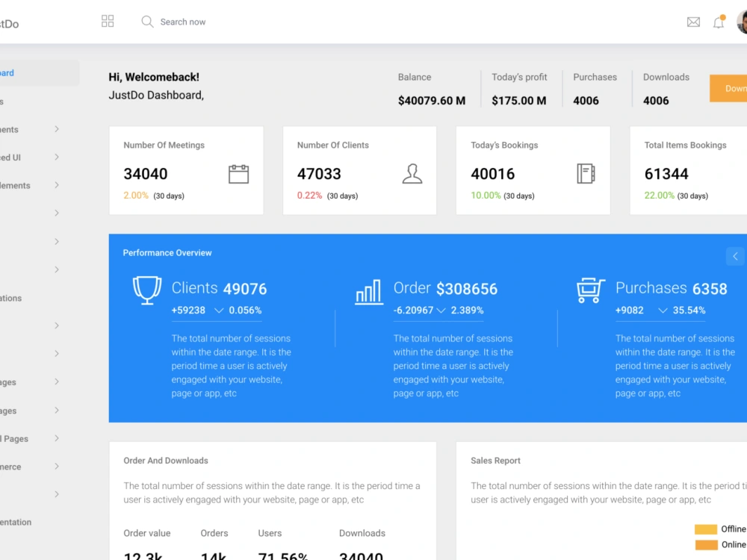Open the user profile avatar photo
This screenshot has width=747, height=560.
point(743,22)
